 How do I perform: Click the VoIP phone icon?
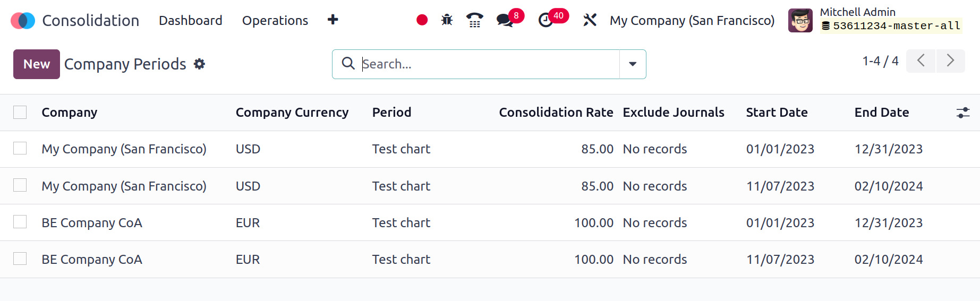475,20
